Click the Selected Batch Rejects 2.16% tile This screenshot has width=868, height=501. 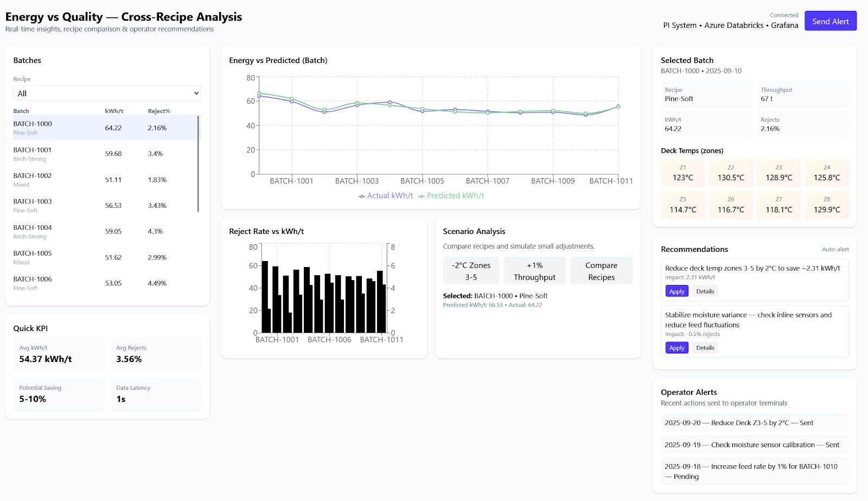tap(803, 124)
